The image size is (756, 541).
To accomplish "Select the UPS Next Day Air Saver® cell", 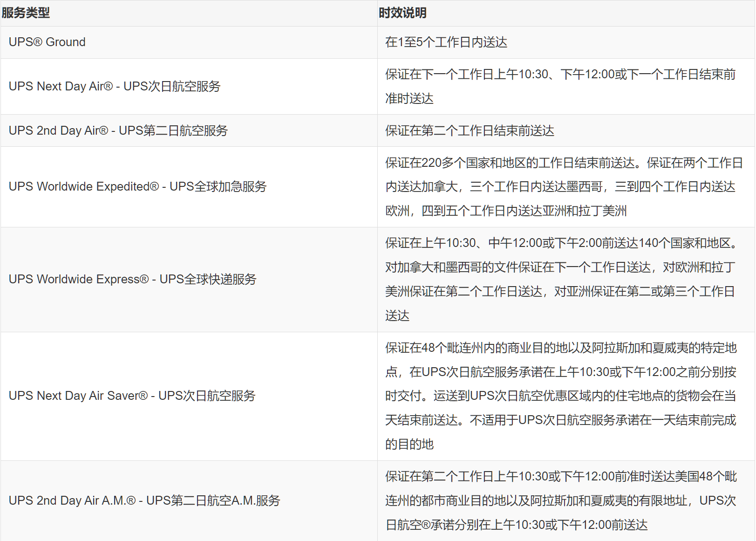I will [x=189, y=396].
